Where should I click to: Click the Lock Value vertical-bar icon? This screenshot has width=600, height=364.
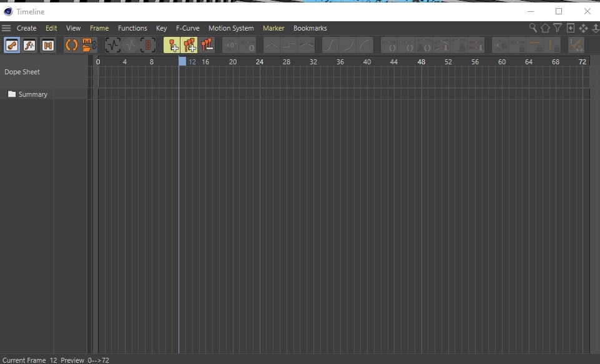coord(553,45)
